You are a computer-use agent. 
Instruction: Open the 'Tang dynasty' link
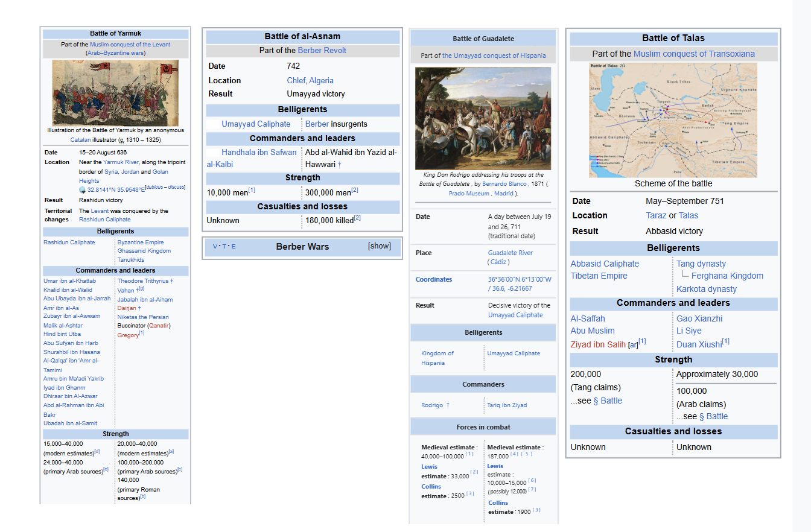[701, 264]
